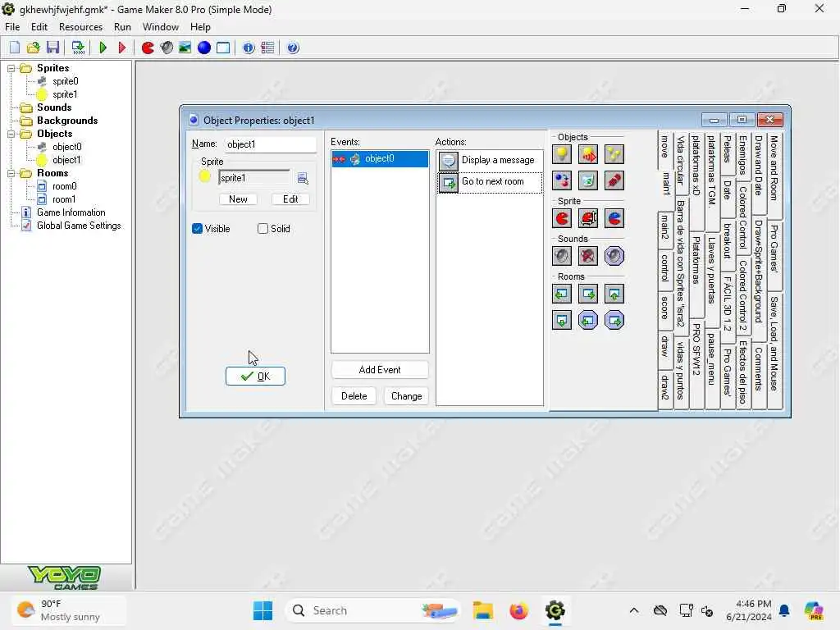The height and width of the screenshot is (630, 840).
Task: Pick the Change Instance action icon
Action: (x=561, y=180)
